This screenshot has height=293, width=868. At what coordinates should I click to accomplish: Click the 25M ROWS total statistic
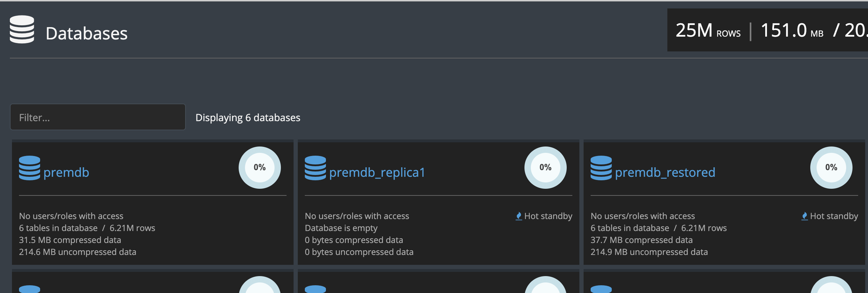pos(708,31)
